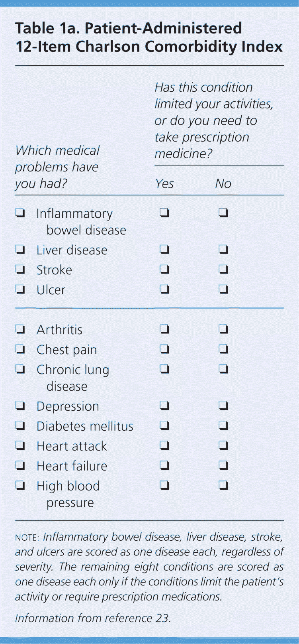Click the Information from reference 23 text
299x644 pixels.
[93, 618]
